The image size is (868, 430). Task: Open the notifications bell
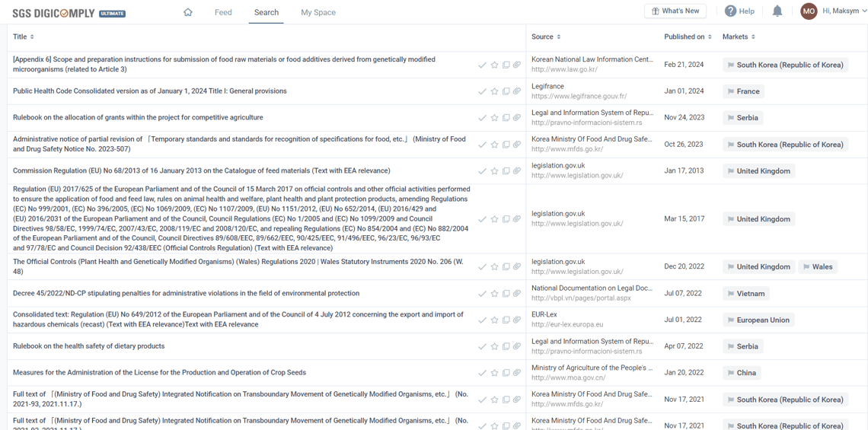(x=777, y=11)
